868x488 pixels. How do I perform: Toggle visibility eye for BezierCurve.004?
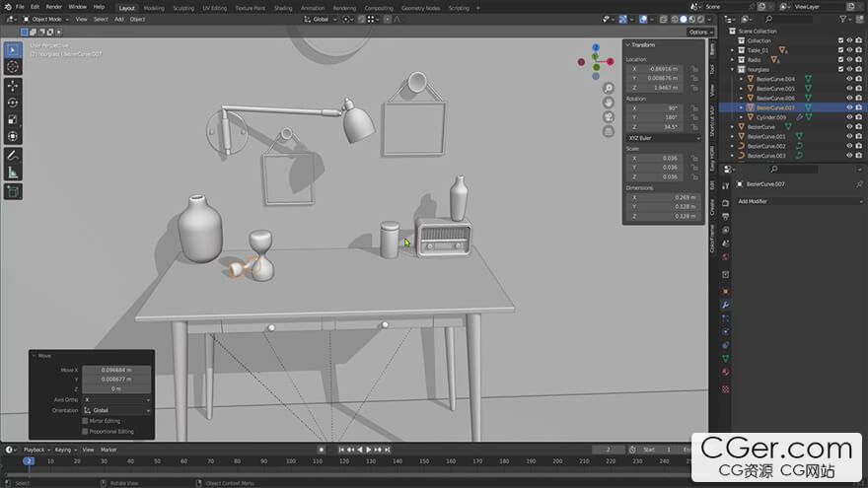pos(849,79)
